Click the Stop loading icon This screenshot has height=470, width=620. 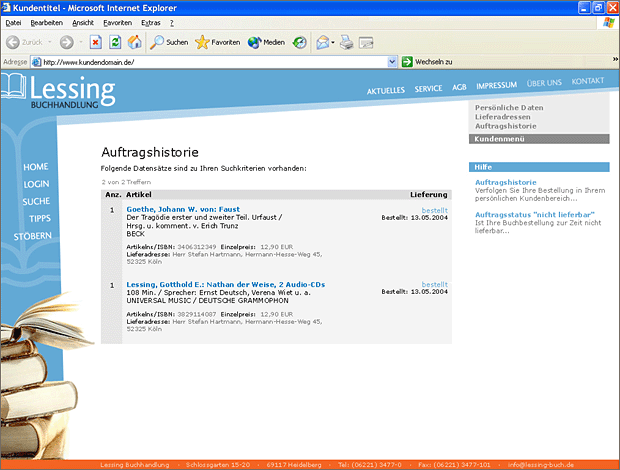point(95,42)
